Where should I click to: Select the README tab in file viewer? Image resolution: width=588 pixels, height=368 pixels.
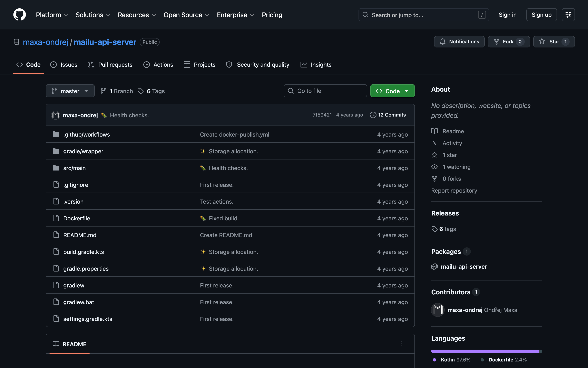(x=69, y=344)
